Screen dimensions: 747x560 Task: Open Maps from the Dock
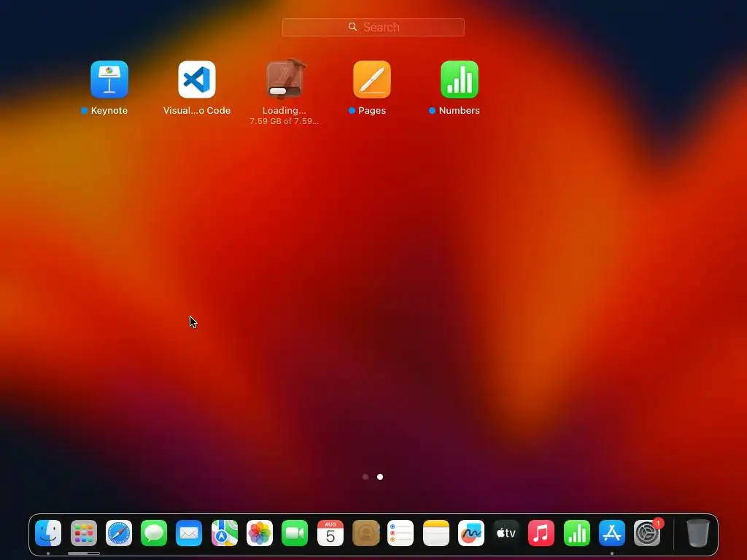pos(225,533)
